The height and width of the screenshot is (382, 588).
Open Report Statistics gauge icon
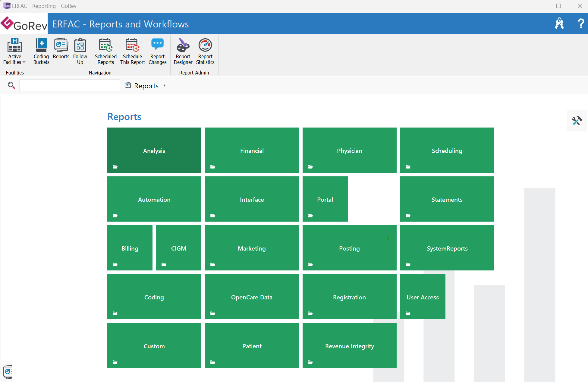click(x=205, y=51)
